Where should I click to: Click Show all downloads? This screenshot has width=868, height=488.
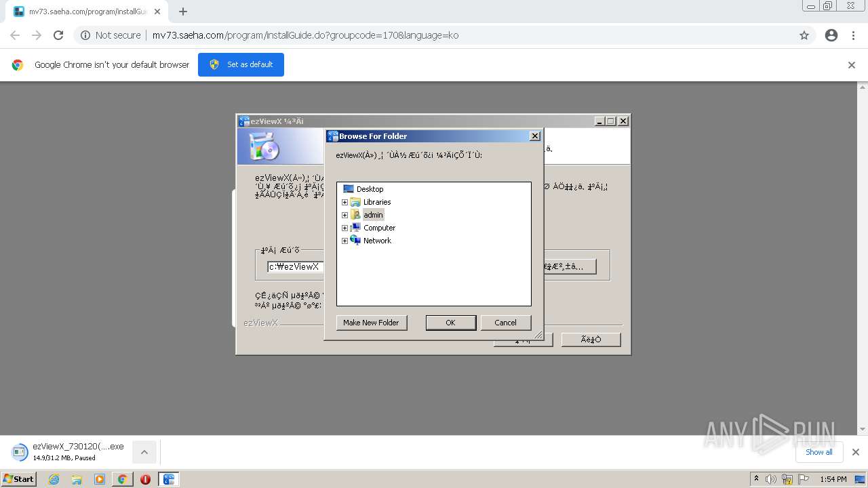pyautogui.click(x=818, y=452)
